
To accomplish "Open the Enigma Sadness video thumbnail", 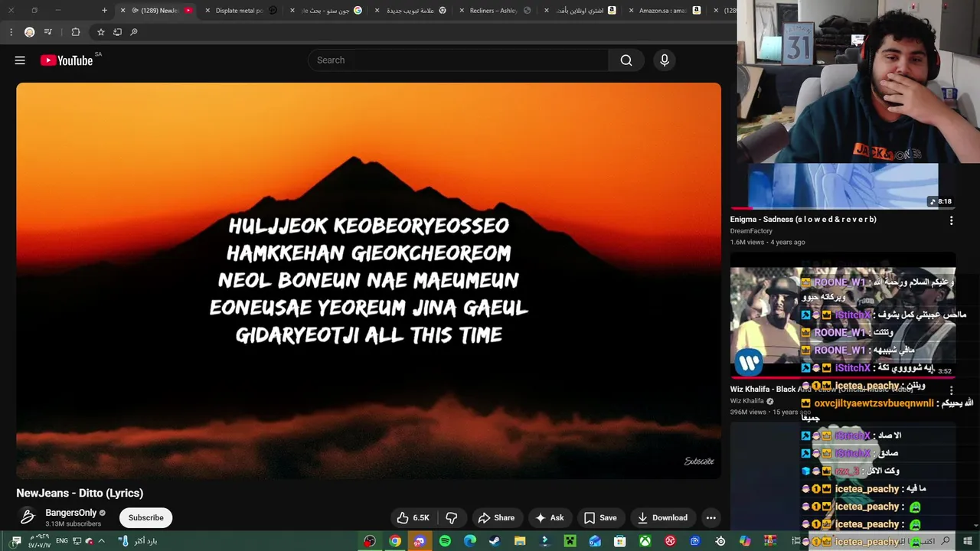I will pyautogui.click(x=843, y=186).
